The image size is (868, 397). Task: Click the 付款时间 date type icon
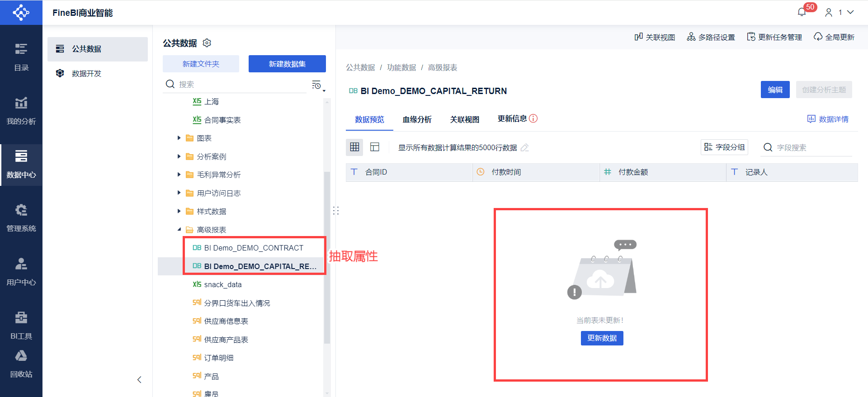click(481, 172)
